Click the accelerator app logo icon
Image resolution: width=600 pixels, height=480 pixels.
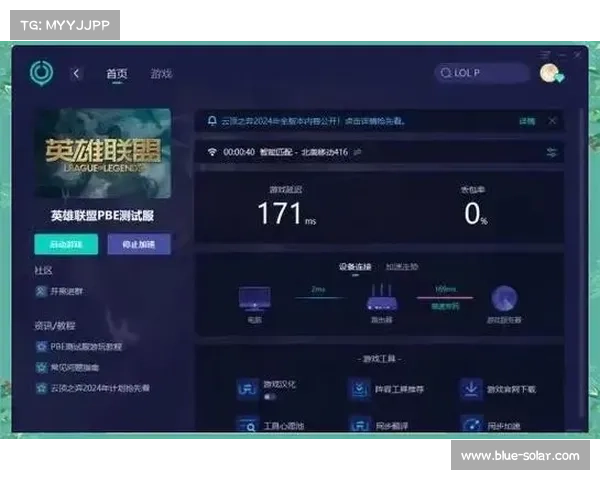(x=41, y=72)
